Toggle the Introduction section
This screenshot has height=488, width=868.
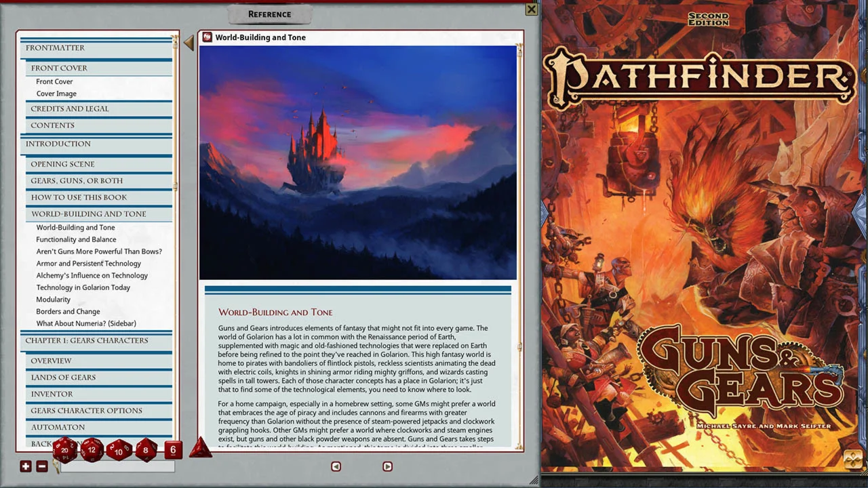pyautogui.click(x=96, y=144)
